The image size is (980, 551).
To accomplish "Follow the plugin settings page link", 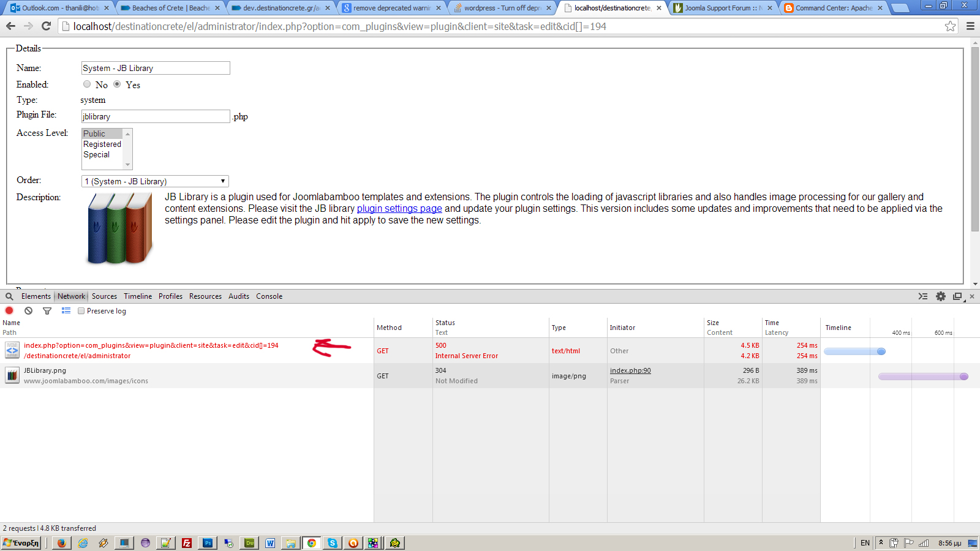I will (x=399, y=208).
